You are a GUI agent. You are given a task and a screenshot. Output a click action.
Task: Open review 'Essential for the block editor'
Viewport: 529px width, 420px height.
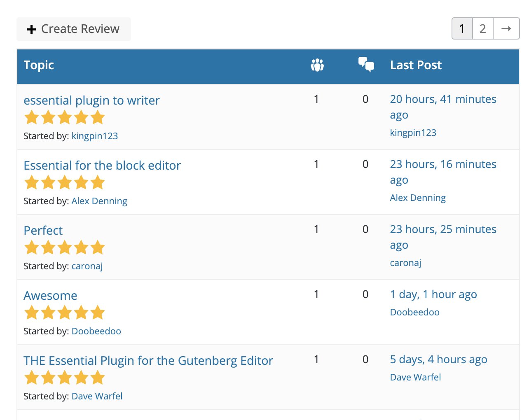(102, 166)
